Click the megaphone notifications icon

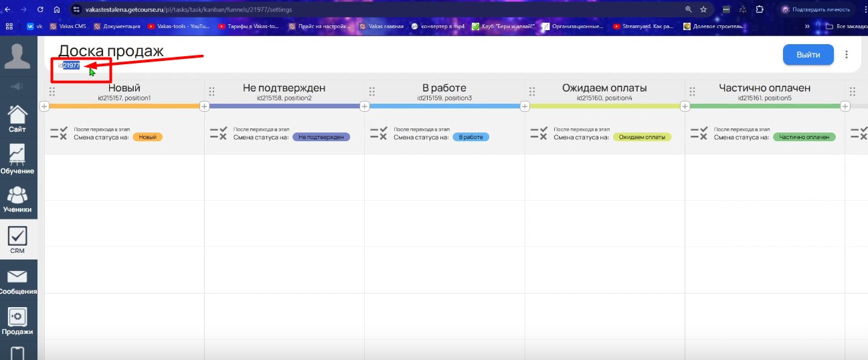[17, 86]
